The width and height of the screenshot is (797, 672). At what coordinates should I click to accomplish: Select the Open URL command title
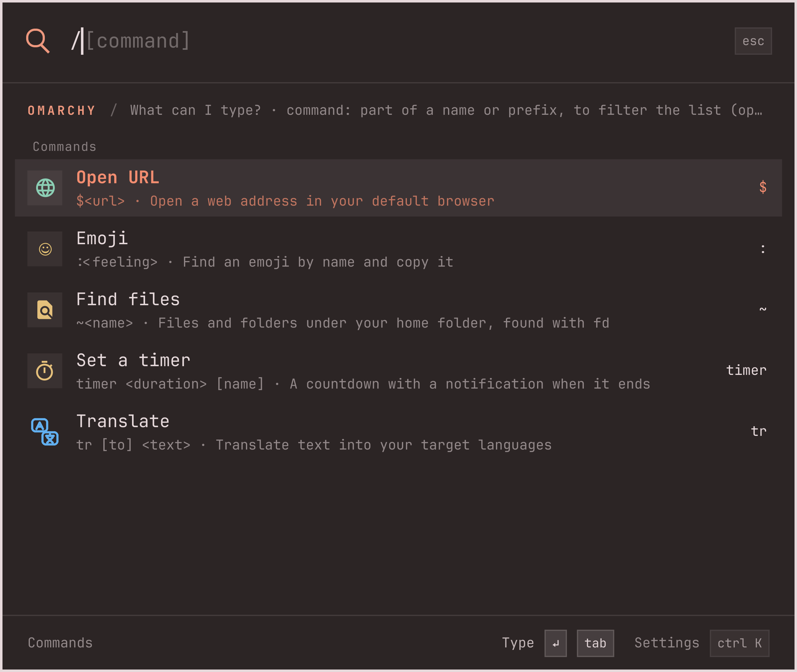tap(118, 178)
